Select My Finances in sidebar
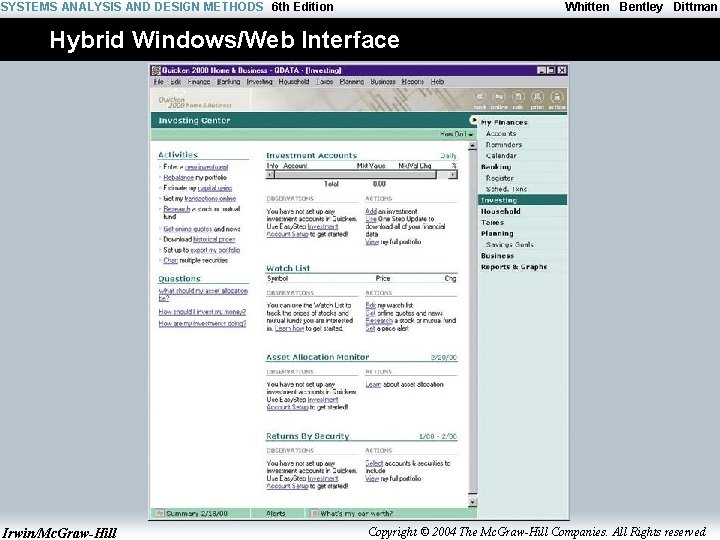Screen dimensions: 720x540 pos(504,123)
